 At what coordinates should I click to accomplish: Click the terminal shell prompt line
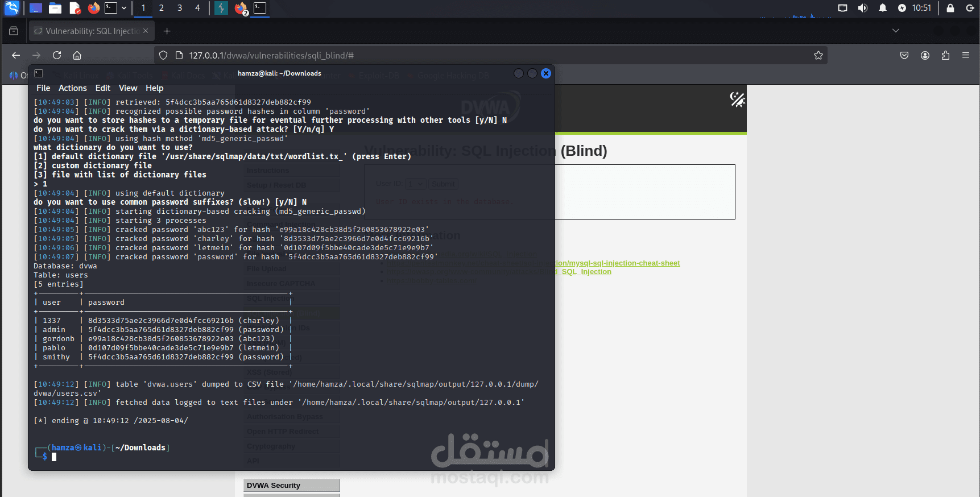[102, 453]
